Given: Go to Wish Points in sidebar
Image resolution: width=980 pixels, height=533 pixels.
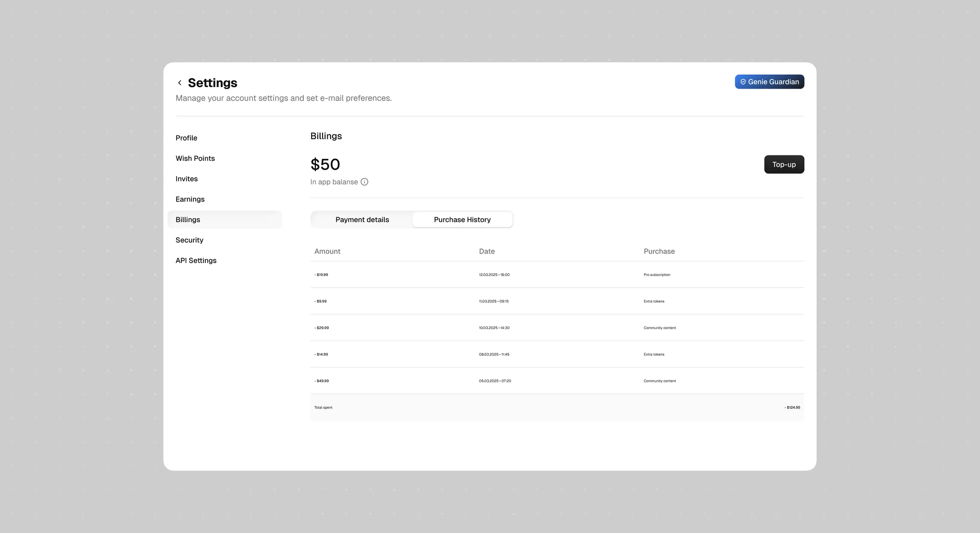Looking at the screenshot, I should click(195, 158).
